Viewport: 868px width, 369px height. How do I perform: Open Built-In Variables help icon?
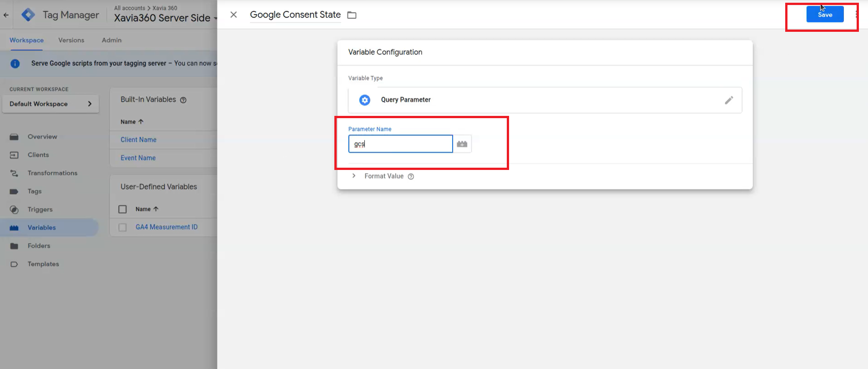pos(183,100)
